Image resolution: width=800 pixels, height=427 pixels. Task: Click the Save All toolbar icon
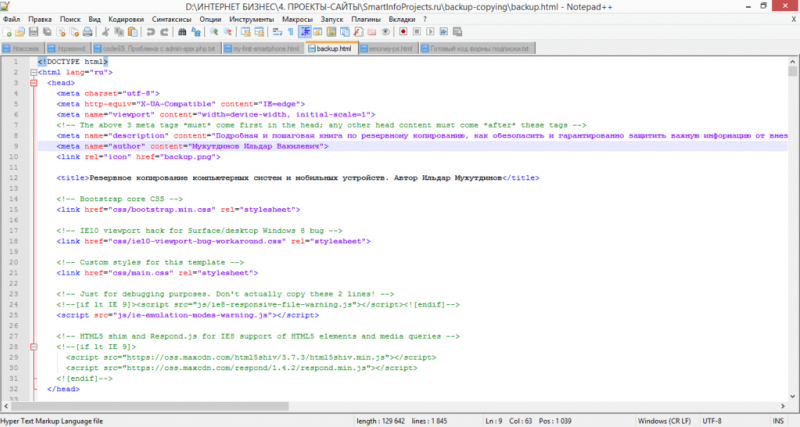[47, 32]
